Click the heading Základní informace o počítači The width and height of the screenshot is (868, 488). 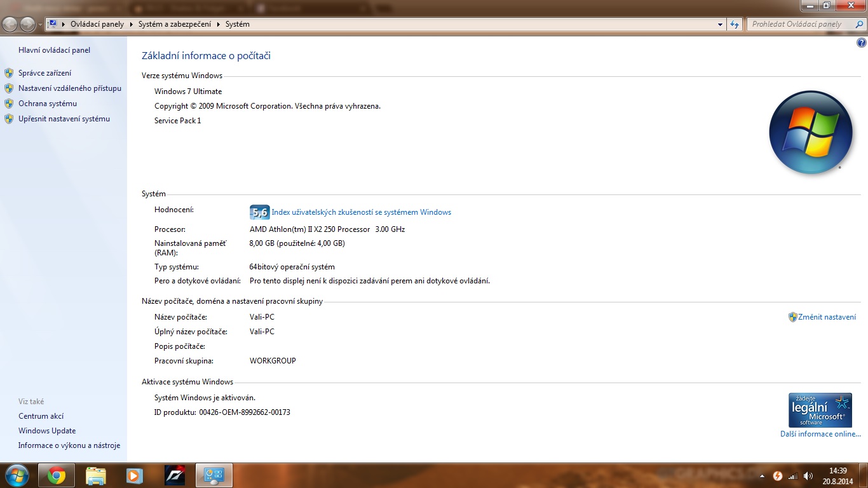point(207,56)
